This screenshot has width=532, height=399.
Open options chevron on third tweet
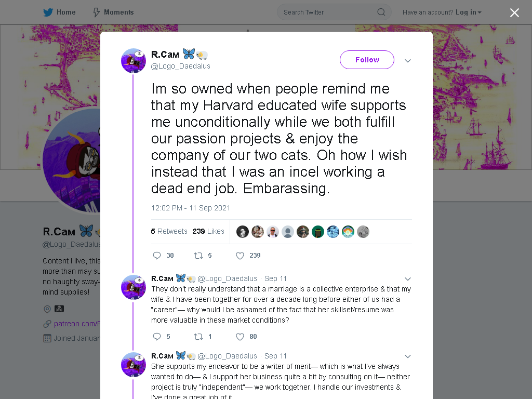(x=408, y=356)
